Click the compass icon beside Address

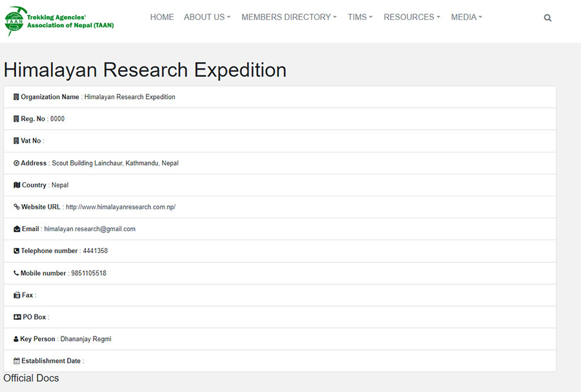coord(16,163)
